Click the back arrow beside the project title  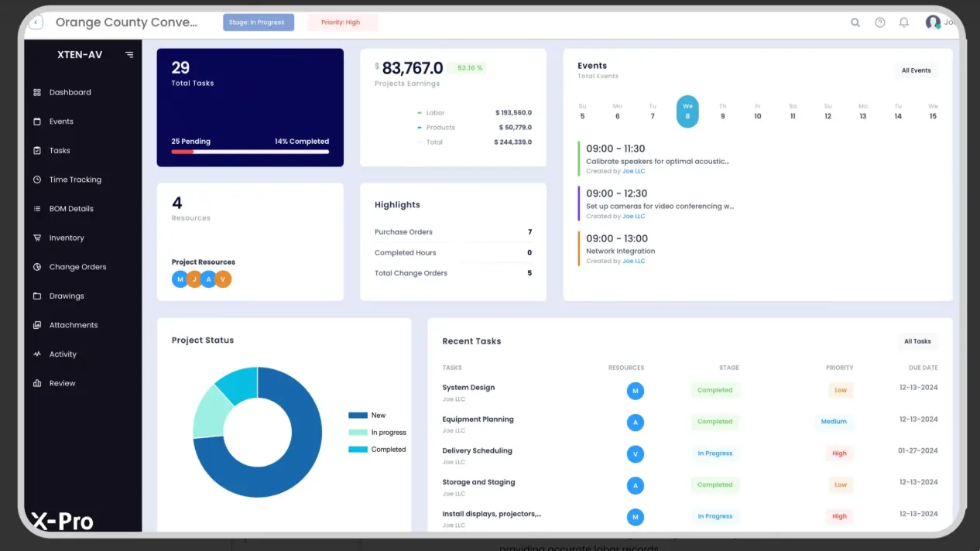coord(36,22)
